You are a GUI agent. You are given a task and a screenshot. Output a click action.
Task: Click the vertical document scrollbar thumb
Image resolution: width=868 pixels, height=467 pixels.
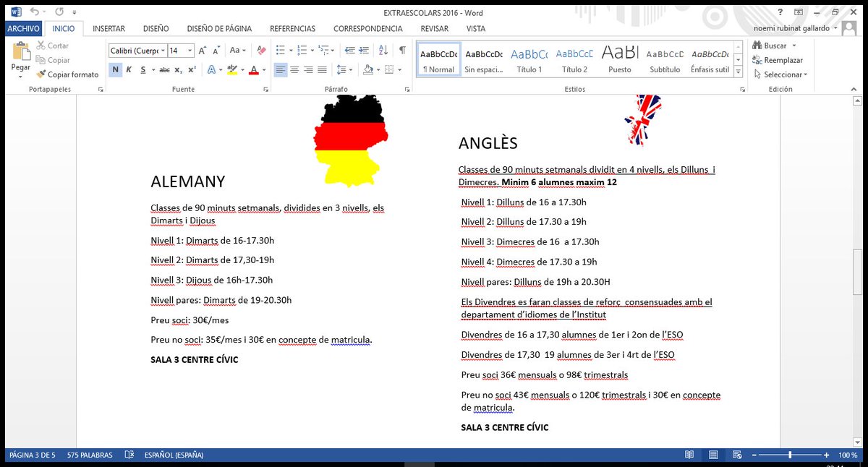click(858, 272)
